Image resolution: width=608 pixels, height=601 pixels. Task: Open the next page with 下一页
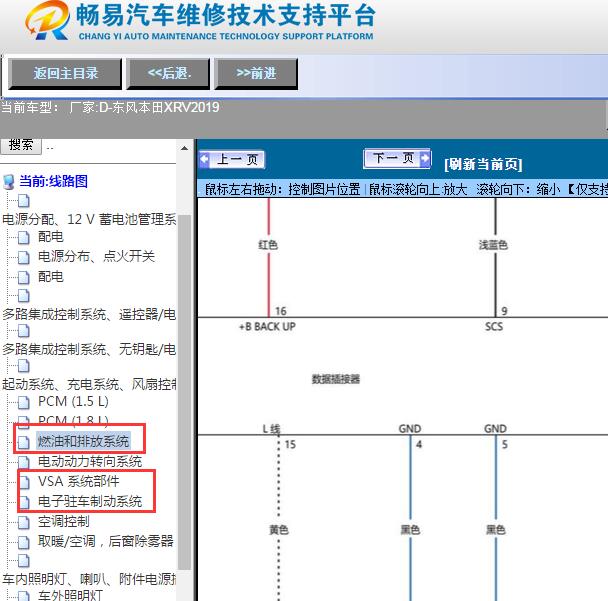[397, 158]
